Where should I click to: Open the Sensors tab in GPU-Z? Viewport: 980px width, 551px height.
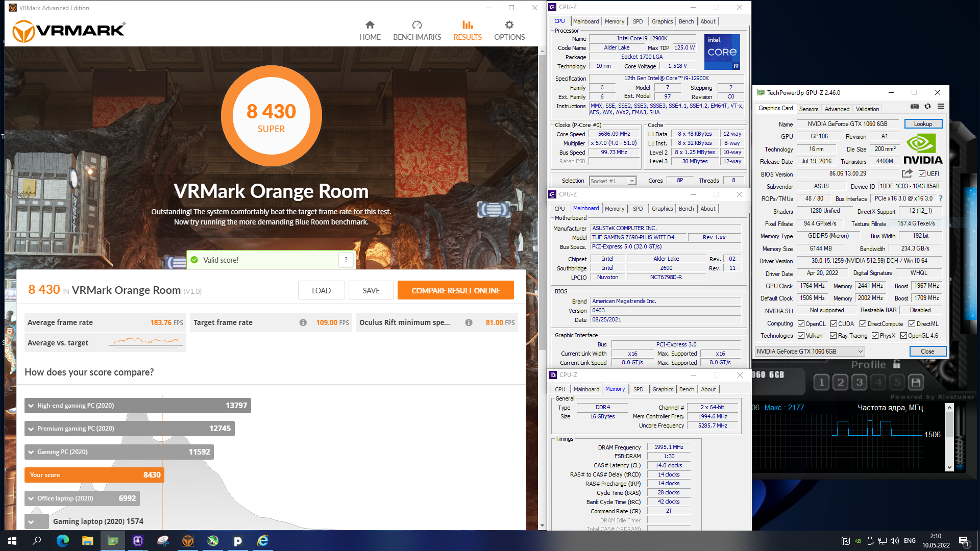(808, 109)
